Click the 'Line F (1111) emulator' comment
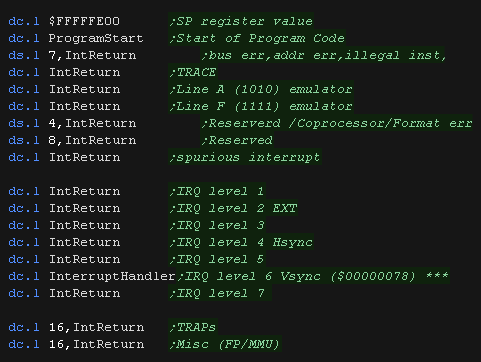The image size is (481, 362). (261, 106)
